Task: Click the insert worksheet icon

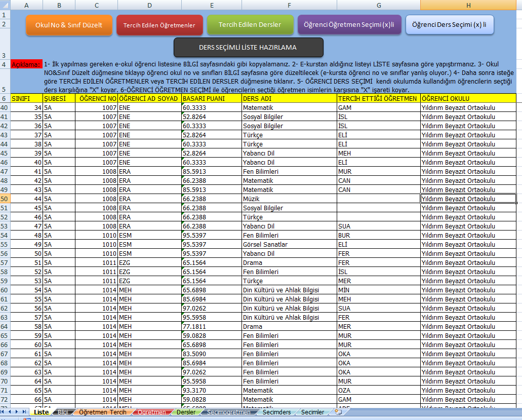Action: coord(338,412)
